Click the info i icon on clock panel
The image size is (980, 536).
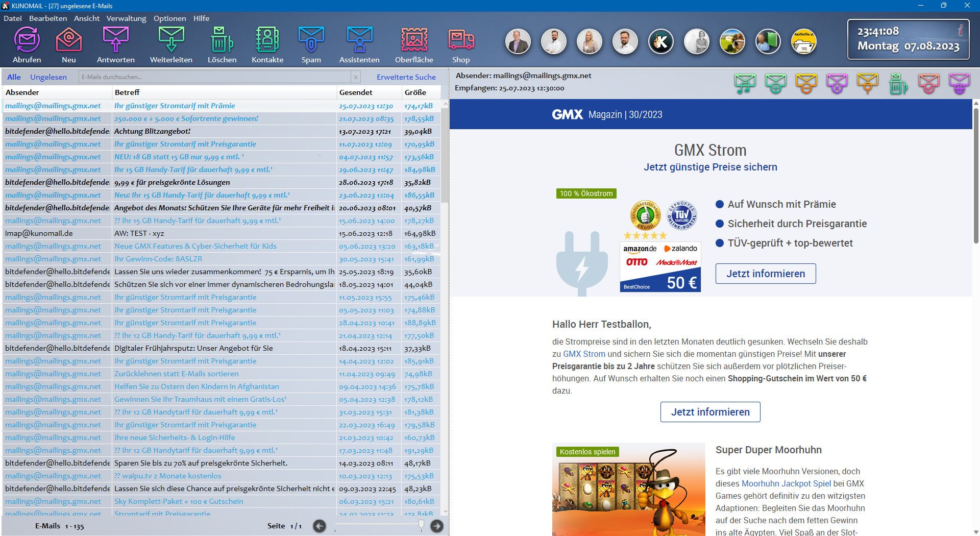point(961,30)
